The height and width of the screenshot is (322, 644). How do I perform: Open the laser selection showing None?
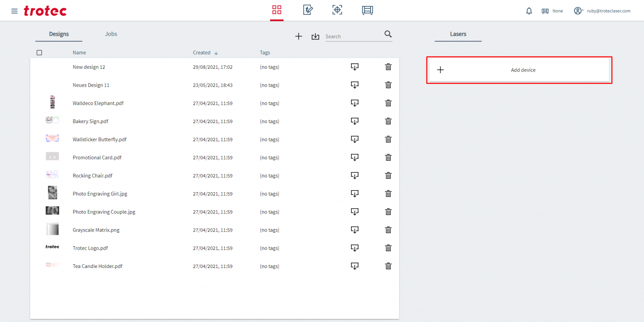(552, 11)
